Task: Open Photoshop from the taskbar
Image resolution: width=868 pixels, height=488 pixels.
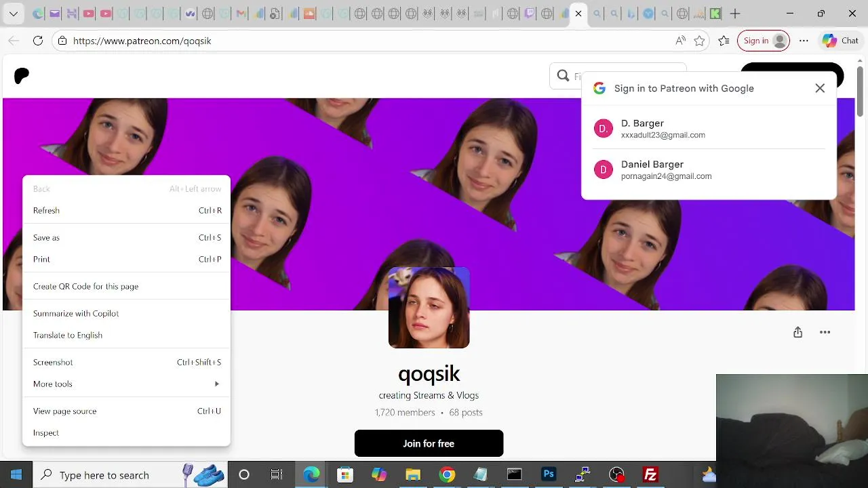Action: coord(549,474)
